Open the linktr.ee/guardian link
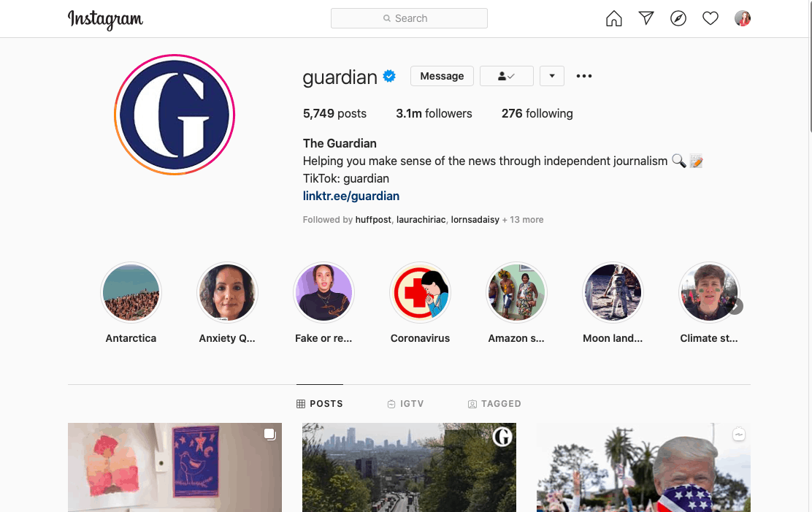This screenshot has width=812, height=512. (x=351, y=196)
